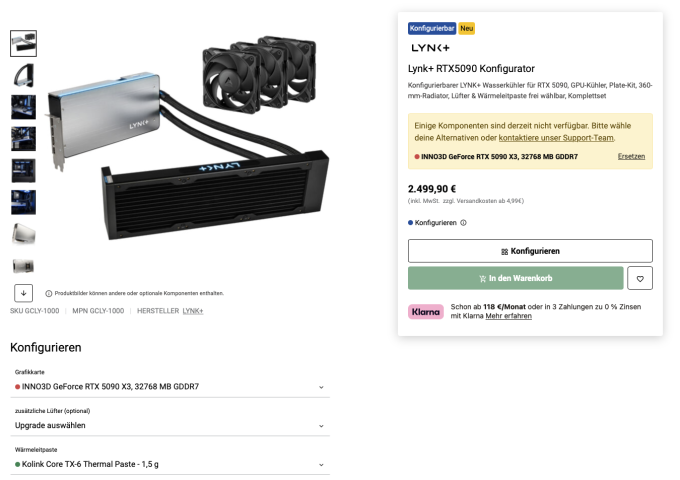The width and height of the screenshot is (680, 480).
Task: Click the info icon beside product image note
Action: tap(49, 294)
